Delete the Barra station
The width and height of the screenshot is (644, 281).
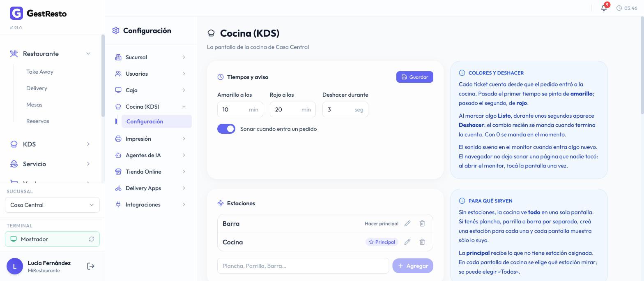click(x=422, y=223)
